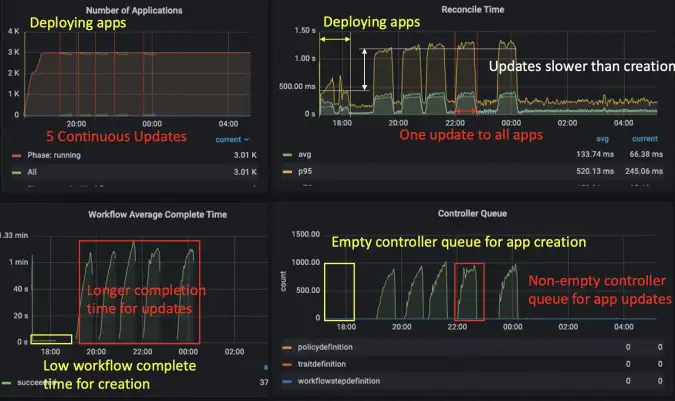Viewport: 675px width, 401px height.
Task: Toggle the 'traitdefinition' legend series
Action: [322, 364]
